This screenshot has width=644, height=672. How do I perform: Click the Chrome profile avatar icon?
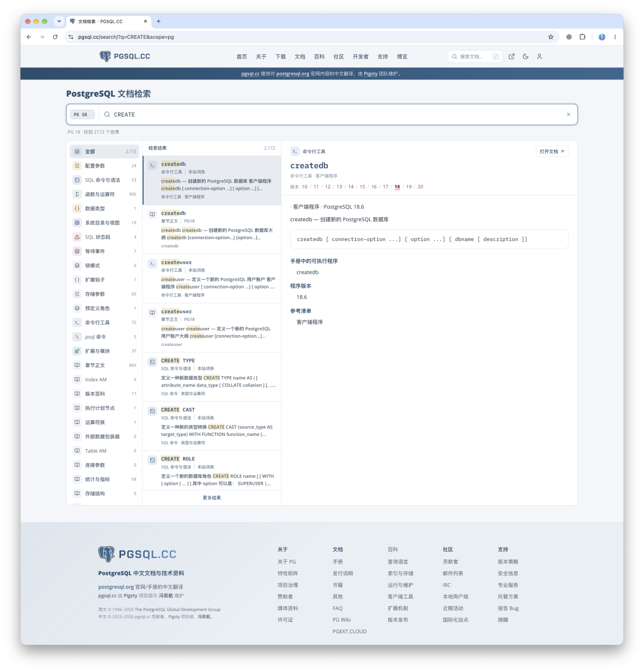click(602, 37)
